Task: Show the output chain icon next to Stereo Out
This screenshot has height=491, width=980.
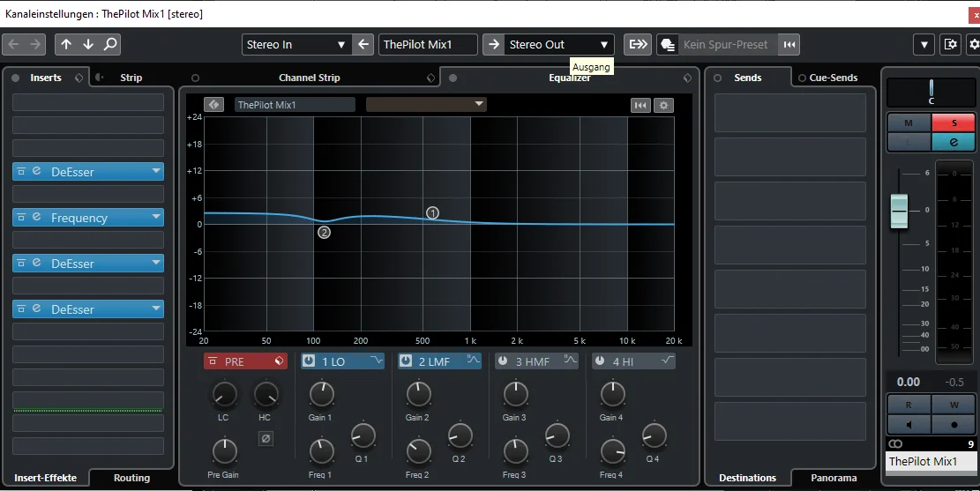Action: point(638,44)
